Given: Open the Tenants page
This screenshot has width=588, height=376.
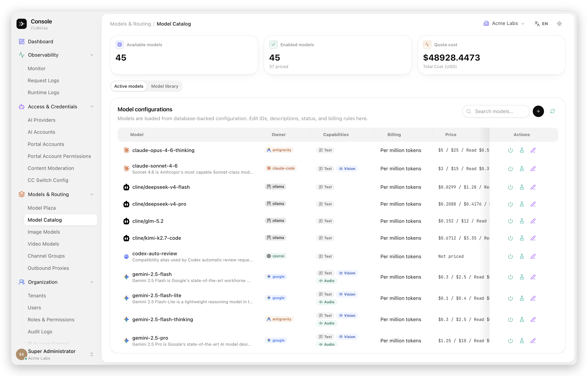Looking at the screenshot, I should click(x=37, y=296).
